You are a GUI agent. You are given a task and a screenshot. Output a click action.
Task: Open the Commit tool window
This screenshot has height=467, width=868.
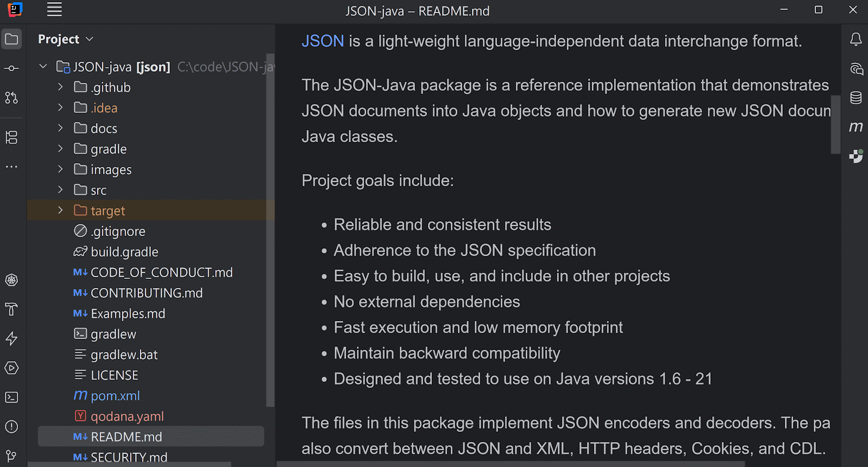tap(11, 68)
